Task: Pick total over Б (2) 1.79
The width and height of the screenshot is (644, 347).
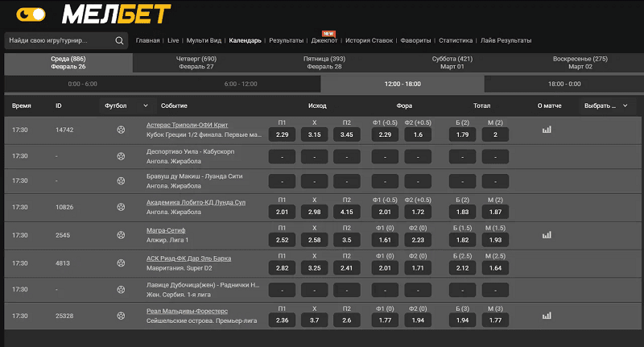Action: [462, 134]
